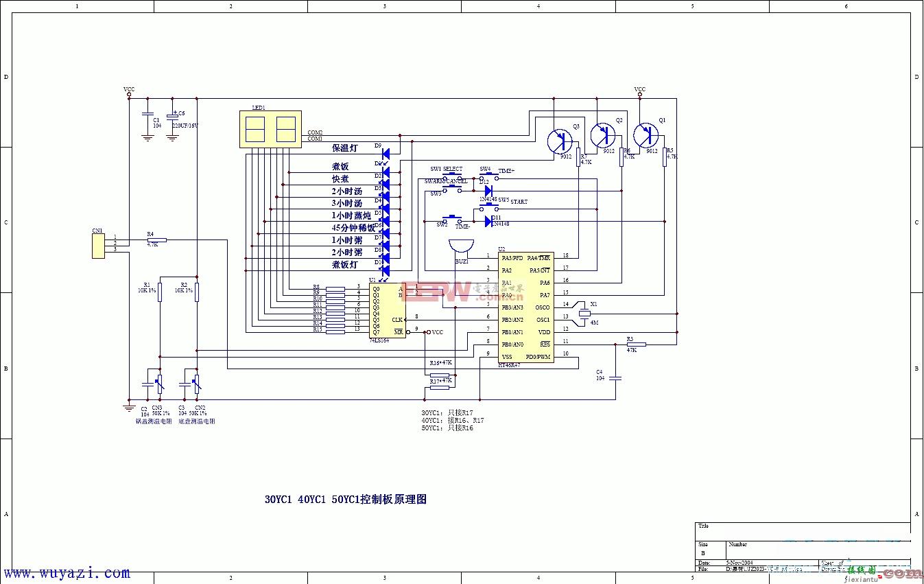Click the Q1 transistor symbol
924x584 pixels.
coord(645,135)
